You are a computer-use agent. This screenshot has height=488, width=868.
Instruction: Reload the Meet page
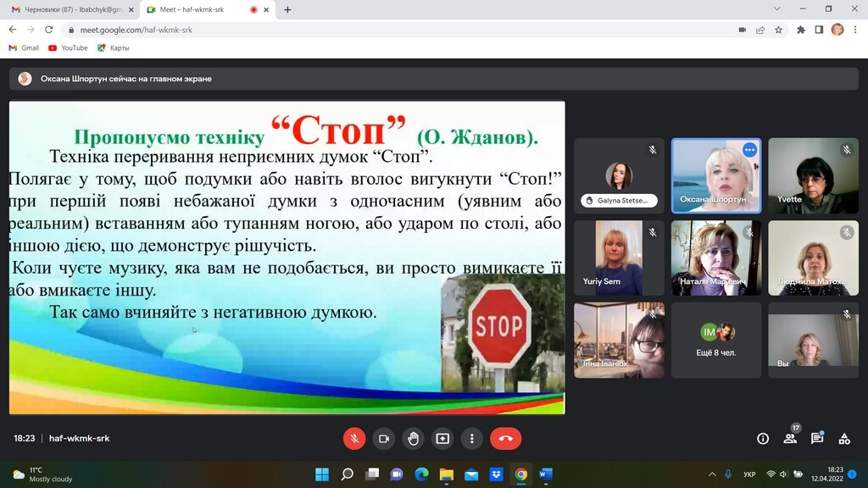[x=48, y=30]
